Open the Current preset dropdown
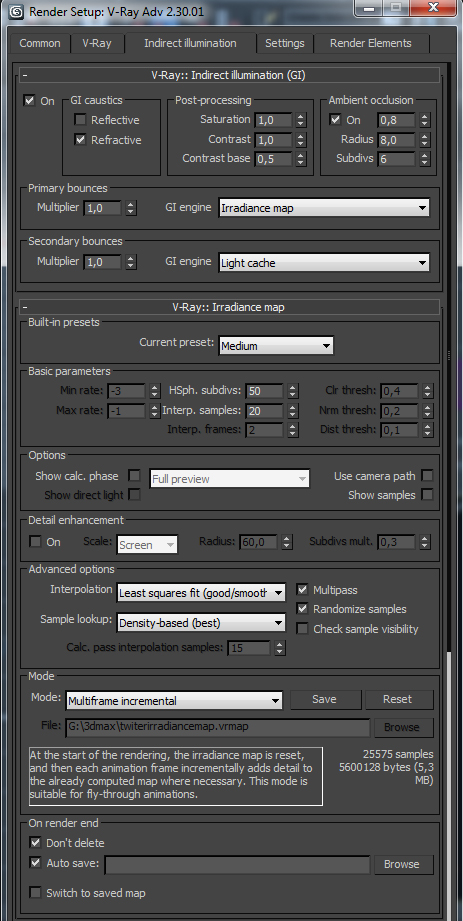Viewport: 463px width, 921px height. tap(276, 345)
